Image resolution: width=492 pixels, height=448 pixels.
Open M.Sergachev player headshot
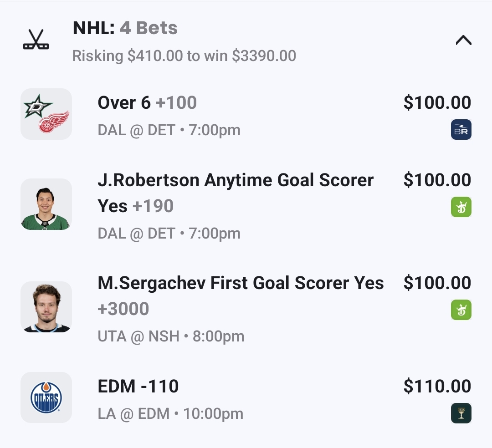(x=46, y=307)
